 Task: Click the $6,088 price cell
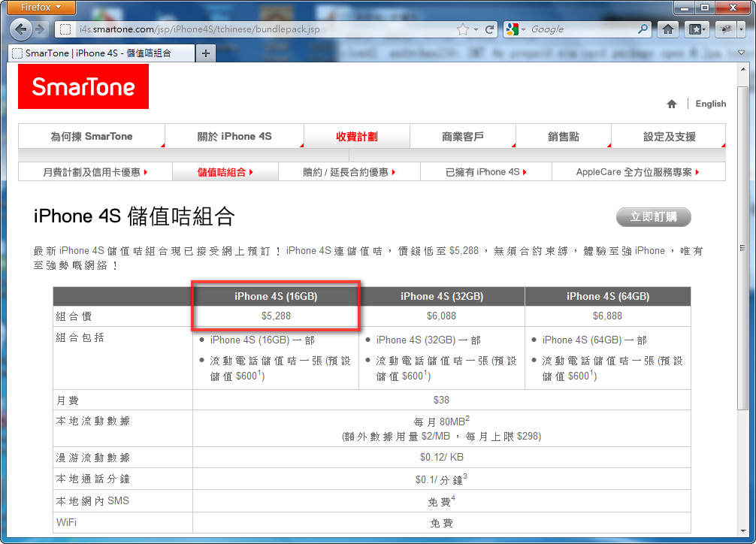coord(442,316)
